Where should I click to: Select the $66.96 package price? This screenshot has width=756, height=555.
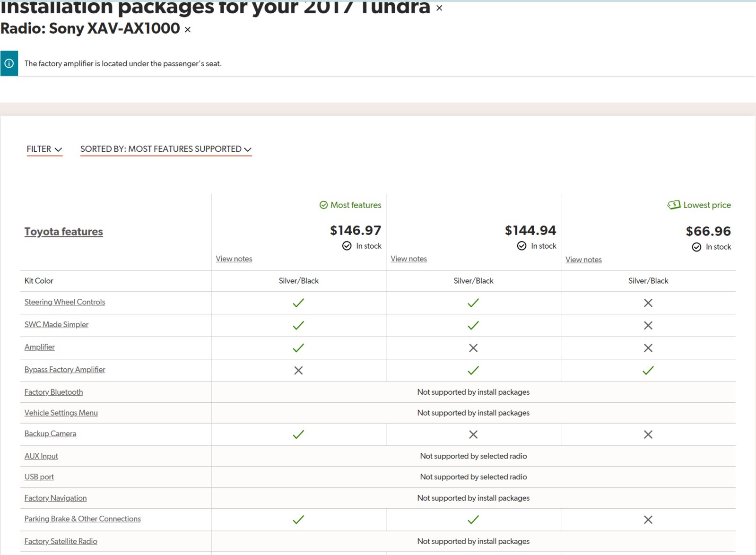(x=708, y=231)
